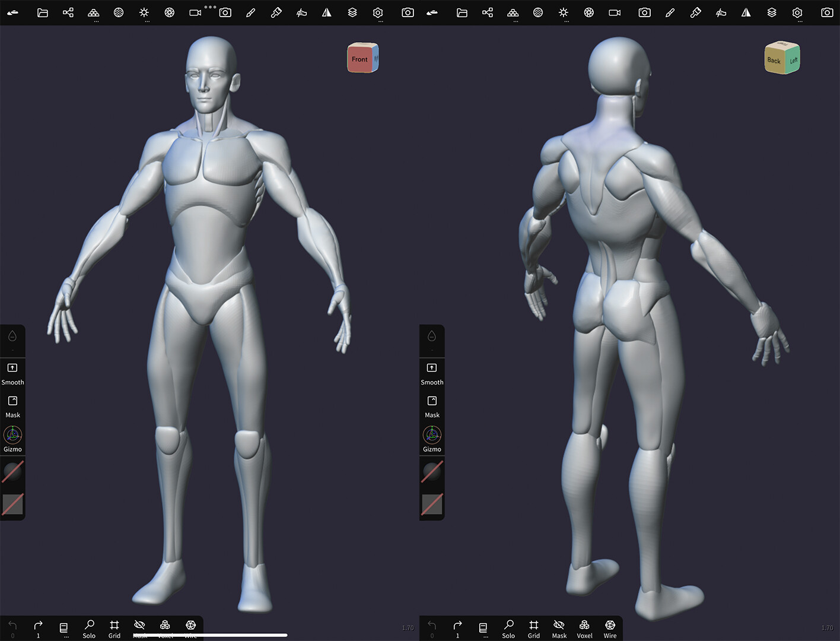840x641 pixels.
Task: Open the post-process aperture settings
Action: 169,12
